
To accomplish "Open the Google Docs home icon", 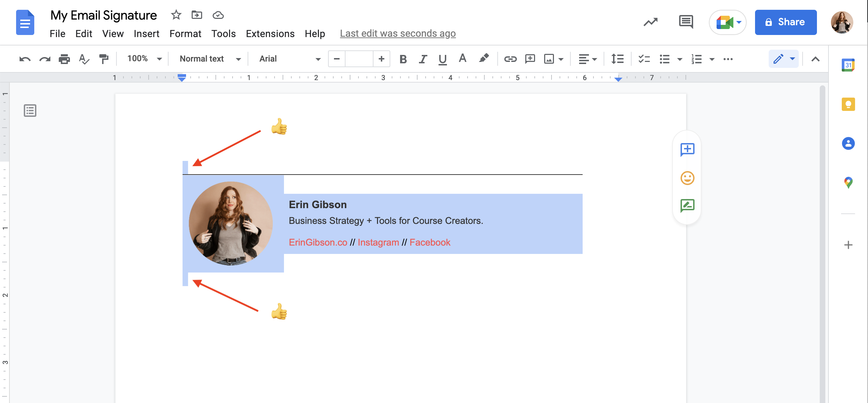I will pyautogui.click(x=25, y=22).
